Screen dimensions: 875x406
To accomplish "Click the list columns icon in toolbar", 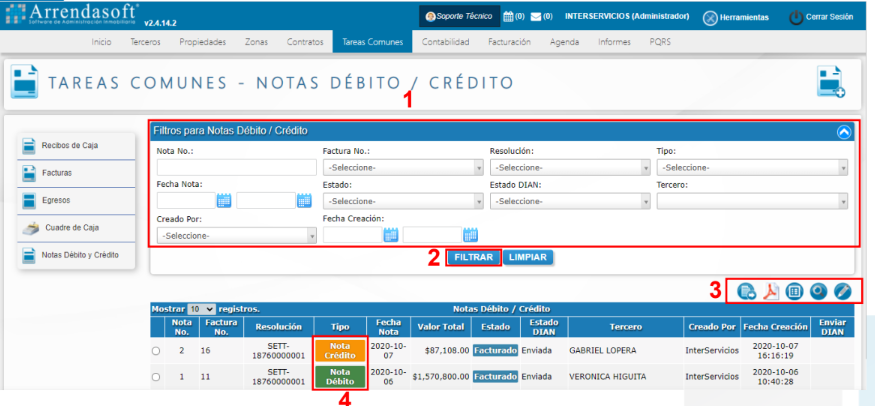I will coord(794,292).
